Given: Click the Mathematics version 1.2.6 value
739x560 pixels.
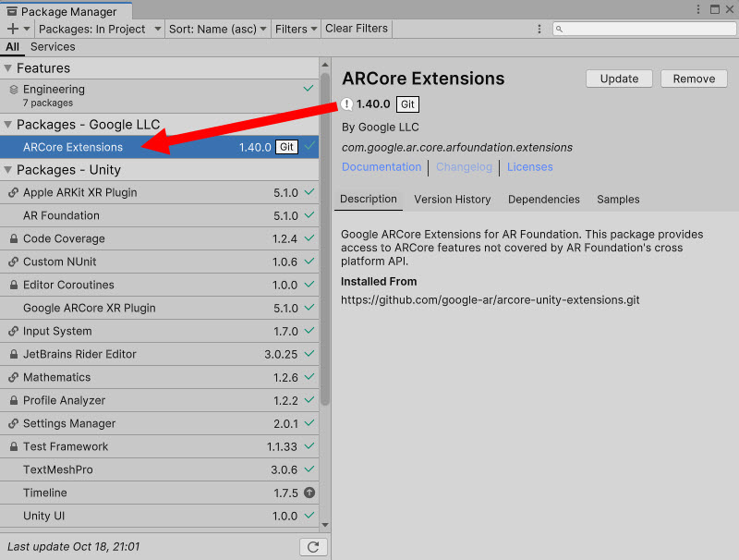Looking at the screenshot, I should click(285, 378).
